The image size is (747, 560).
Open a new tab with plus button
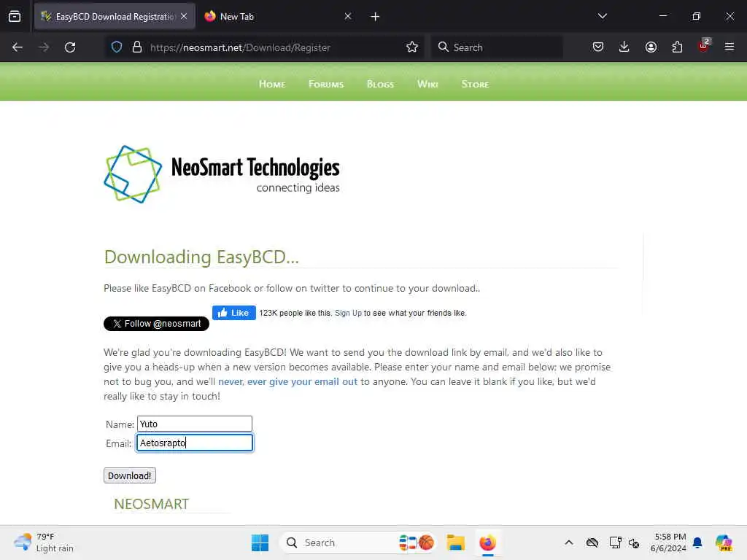point(375,17)
